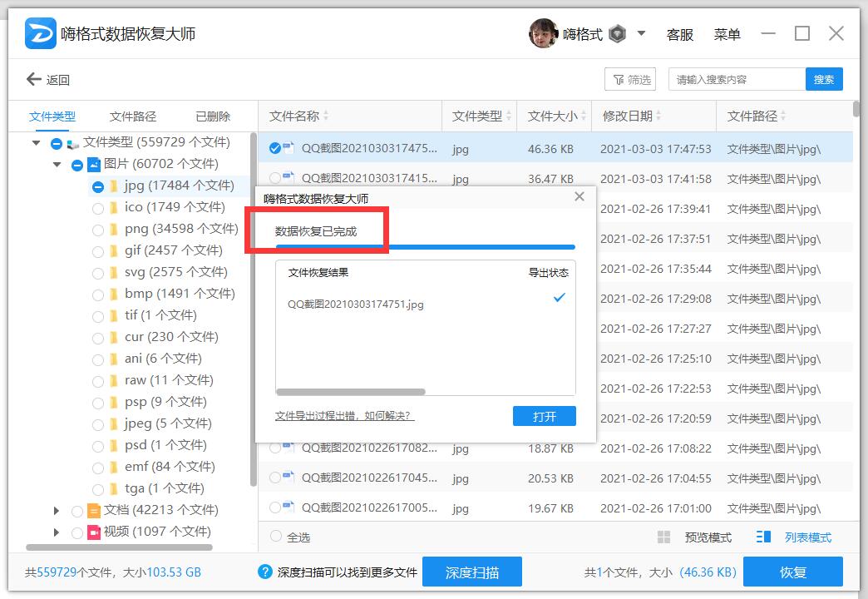Viewport: 868px width, 599px height.
Task: Click the app logo icon
Action: coord(41,33)
